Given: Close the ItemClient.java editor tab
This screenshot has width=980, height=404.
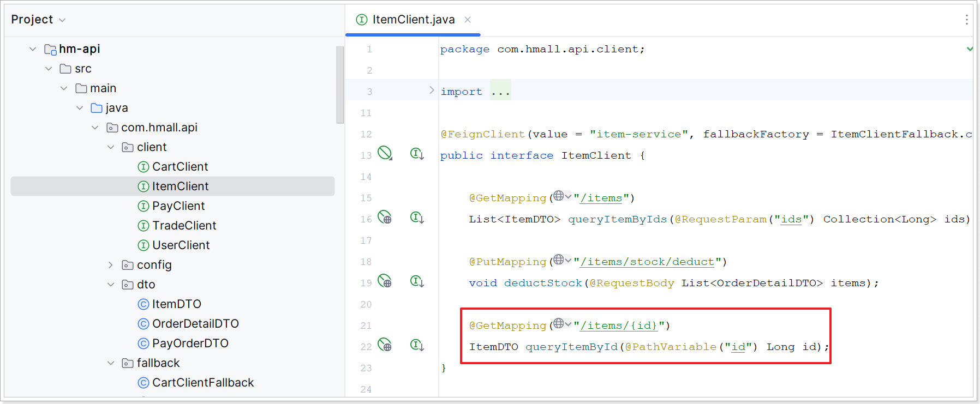Looking at the screenshot, I should pyautogui.click(x=468, y=20).
